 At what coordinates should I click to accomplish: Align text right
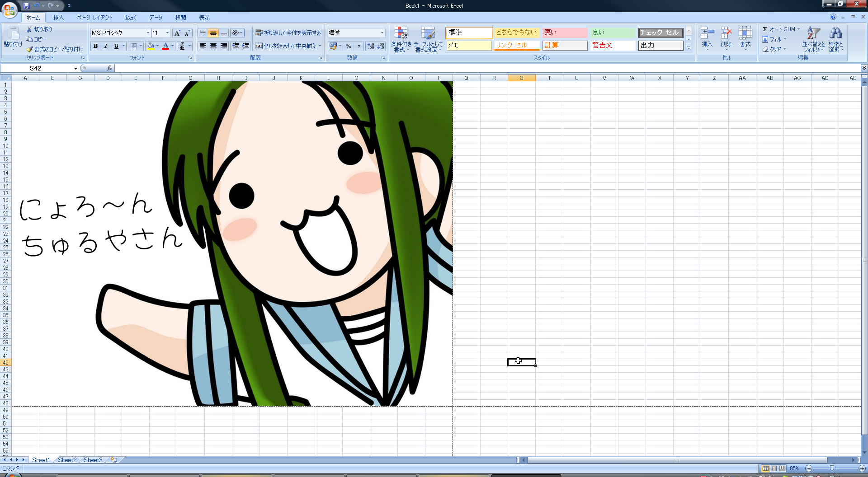(x=223, y=46)
